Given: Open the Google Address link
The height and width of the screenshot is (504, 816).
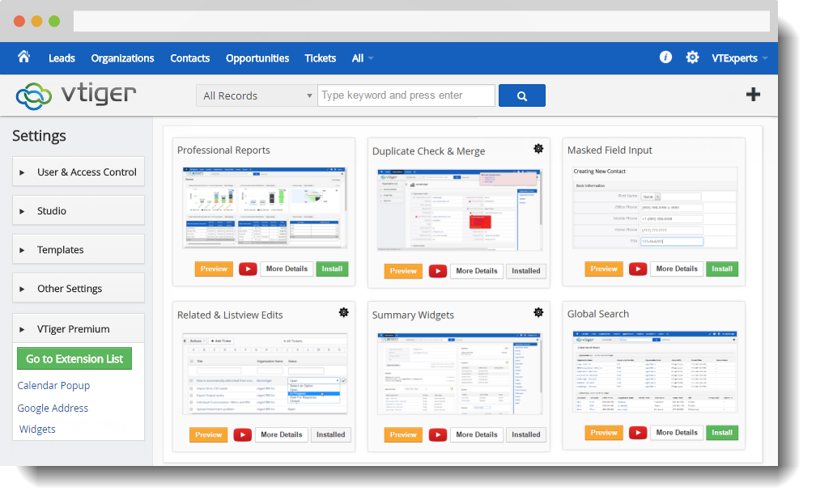Looking at the screenshot, I should (53, 409).
